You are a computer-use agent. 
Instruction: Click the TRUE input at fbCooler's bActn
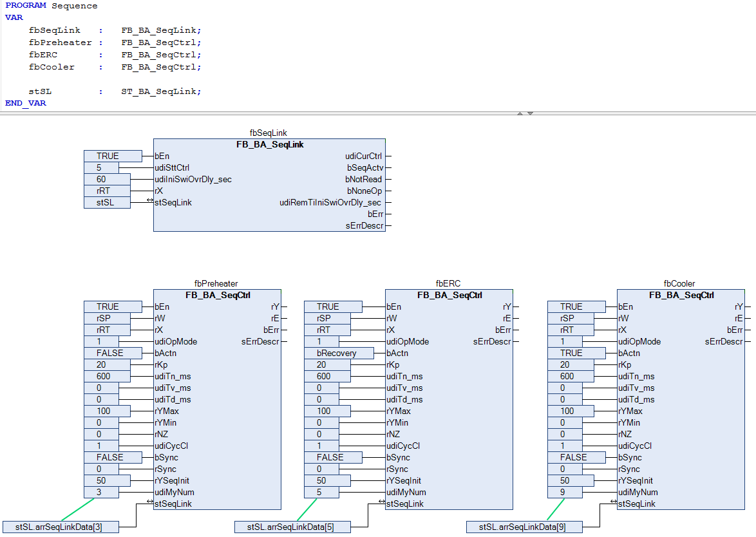[576, 353]
